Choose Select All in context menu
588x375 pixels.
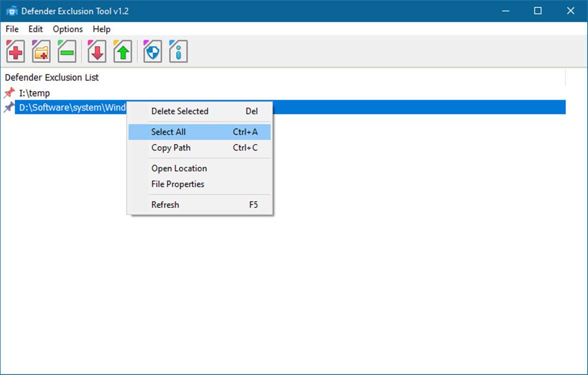[x=199, y=132]
